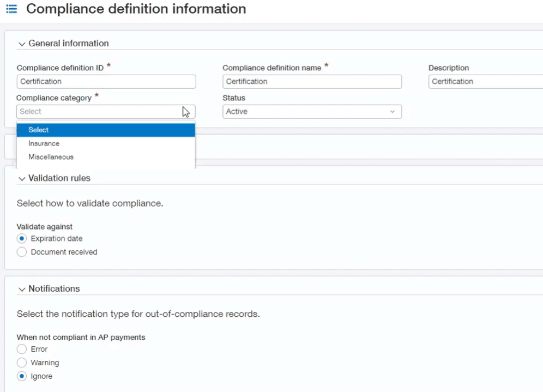Select the Expiration date radio button
The height and width of the screenshot is (392, 543).
click(21, 238)
